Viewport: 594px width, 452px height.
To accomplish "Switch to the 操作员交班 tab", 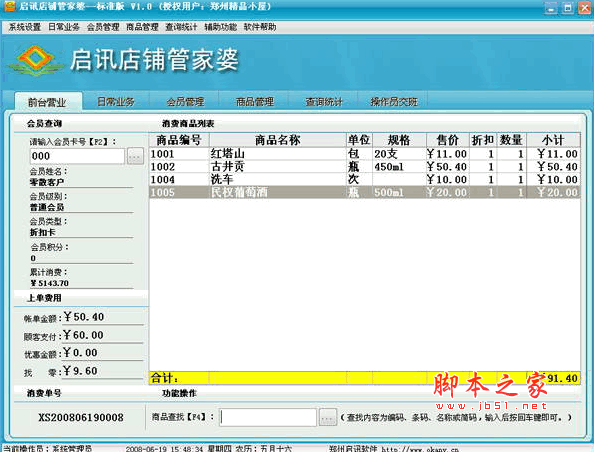I will point(394,102).
